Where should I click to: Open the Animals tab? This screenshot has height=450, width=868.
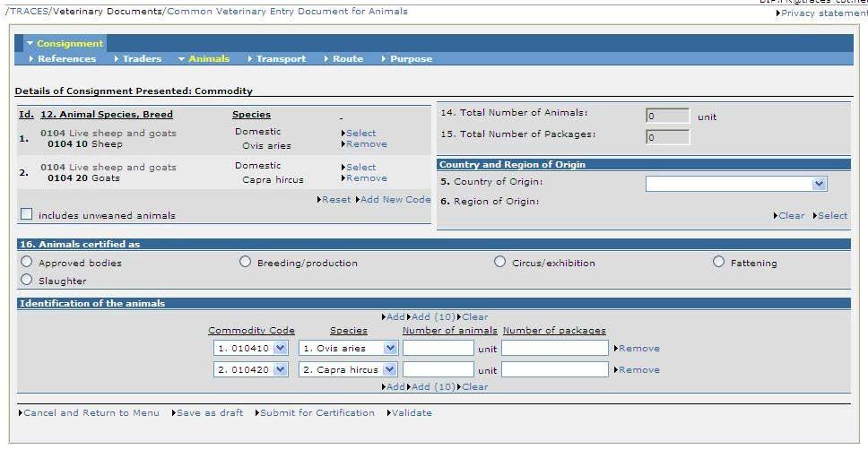click(209, 58)
